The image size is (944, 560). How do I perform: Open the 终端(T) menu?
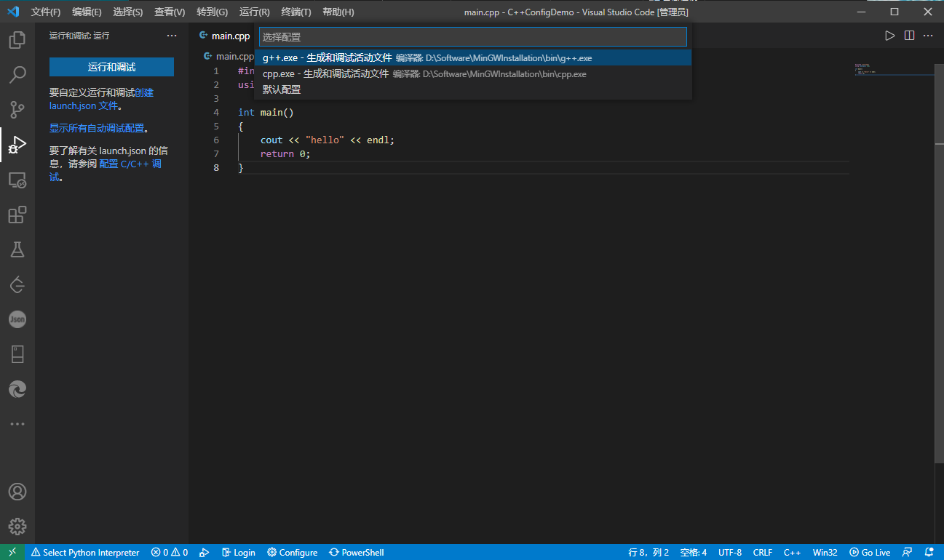[296, 12]
